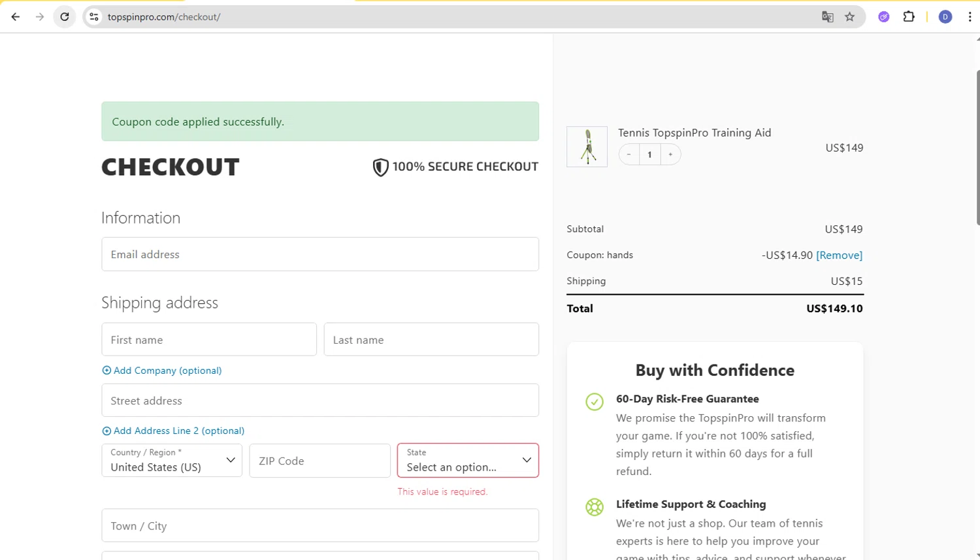980x560 pixels.
Task: Increase product quantity with plus button
Action: [670, 154]
